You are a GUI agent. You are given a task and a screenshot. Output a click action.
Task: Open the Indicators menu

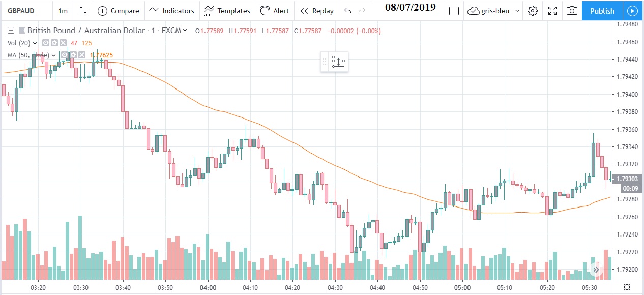tap(171, 11)
